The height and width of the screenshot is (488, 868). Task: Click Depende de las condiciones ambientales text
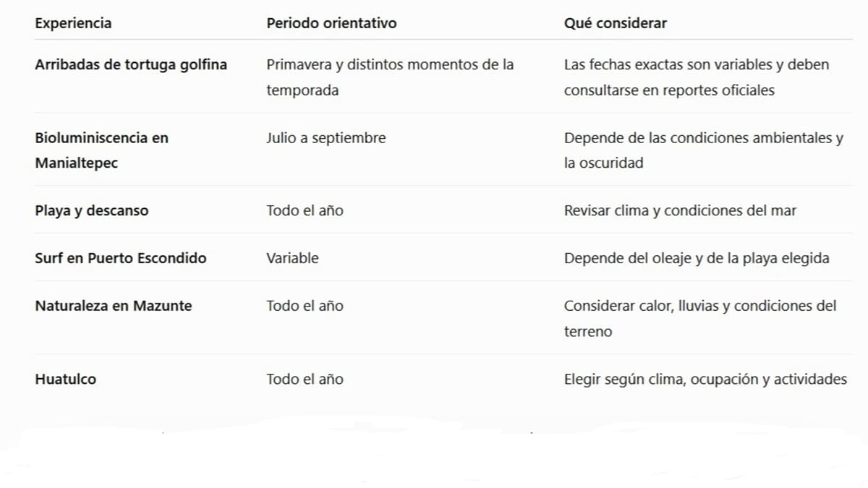pyautogui.click(x=704, y=150)
